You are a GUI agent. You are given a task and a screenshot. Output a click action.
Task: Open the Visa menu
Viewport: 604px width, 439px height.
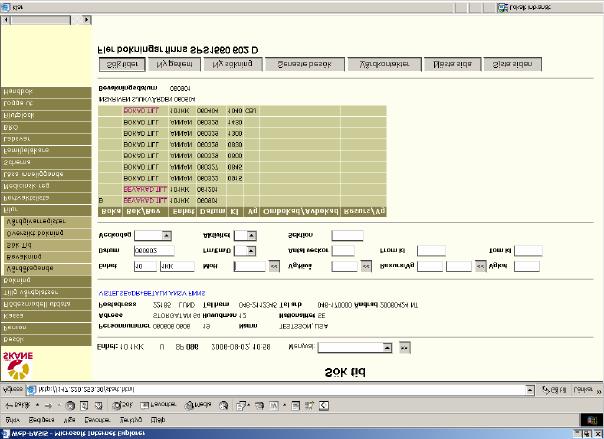(69, 420)
